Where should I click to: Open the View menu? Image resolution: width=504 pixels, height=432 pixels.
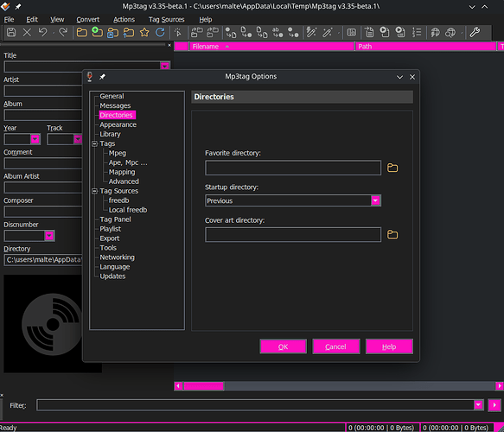57,20
